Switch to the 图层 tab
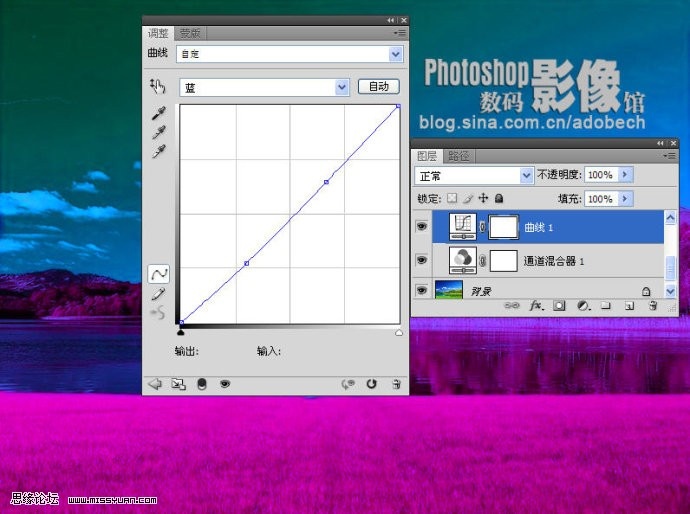Image resolution: width=690 pixels, height=514 pixels. pos(427,156)
